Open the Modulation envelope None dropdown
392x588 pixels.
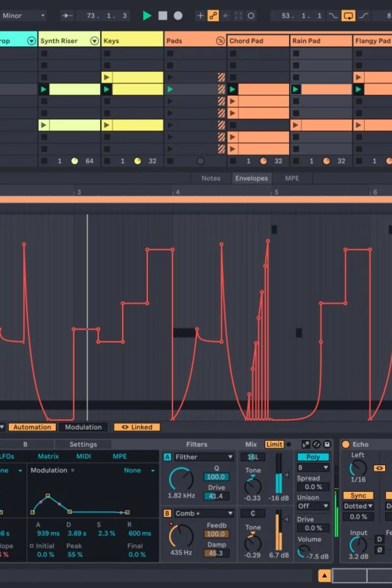(x=139, y=470)
